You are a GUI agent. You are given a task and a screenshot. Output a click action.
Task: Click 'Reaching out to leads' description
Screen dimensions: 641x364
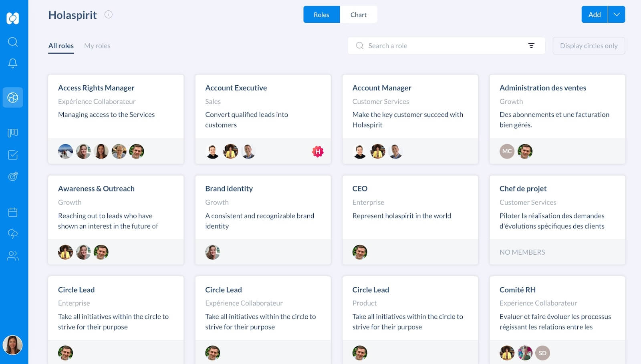pyautogui.click(x=108, y=221)
